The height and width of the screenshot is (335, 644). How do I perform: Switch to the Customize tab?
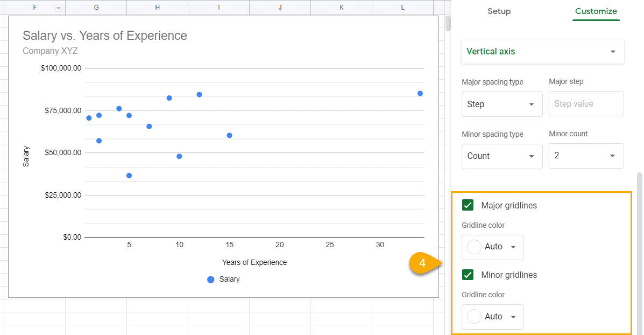coord(596,11)
